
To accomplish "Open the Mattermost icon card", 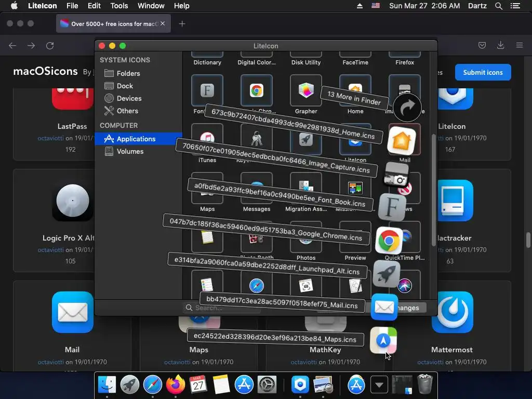I will coord(453,312).
